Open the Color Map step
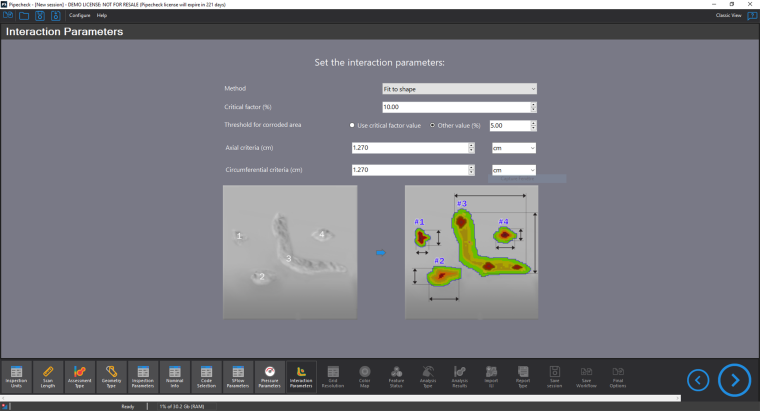760x411 pixels. 365,376
